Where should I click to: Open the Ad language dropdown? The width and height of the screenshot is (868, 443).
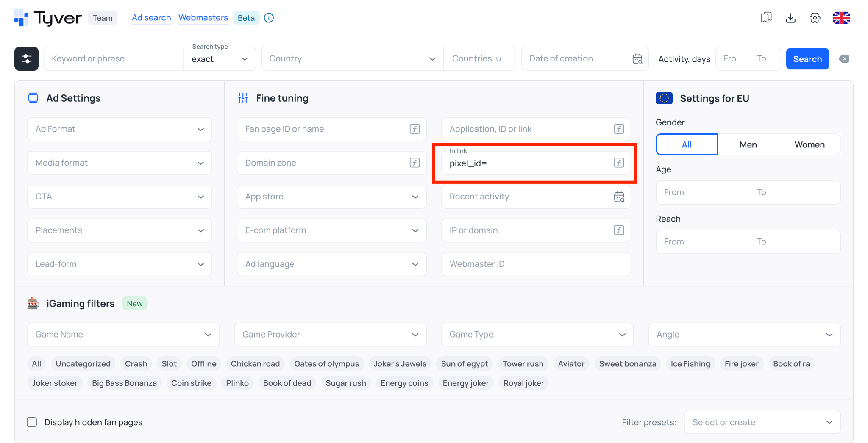pyautogui.click(x=331, y=264)
